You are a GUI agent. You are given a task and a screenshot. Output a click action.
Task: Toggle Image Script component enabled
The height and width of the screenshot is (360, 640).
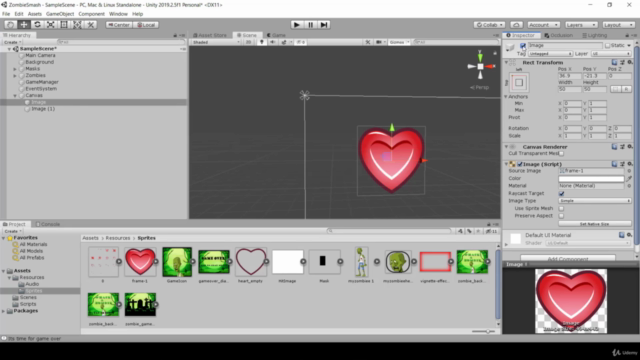(x=520, y=164)
